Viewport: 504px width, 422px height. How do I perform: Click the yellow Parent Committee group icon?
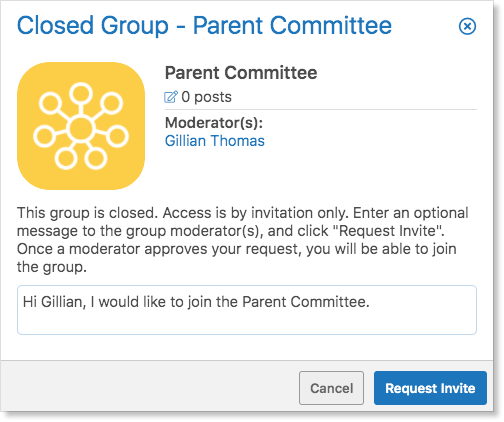(81, 126)
